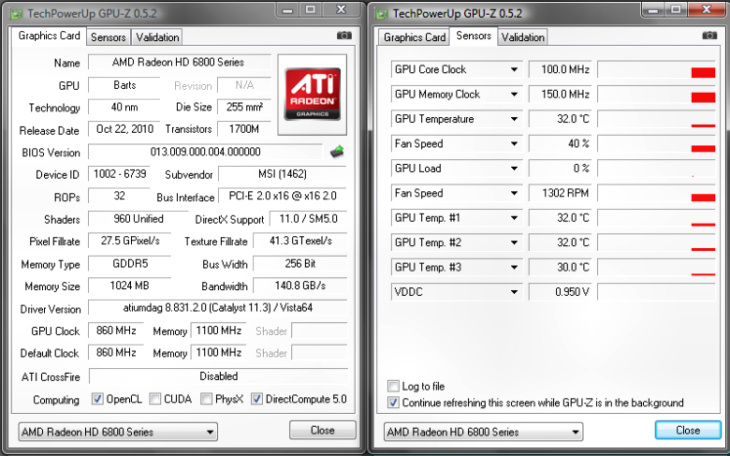Click the VDDC reading 0.950 V
The image size is (730, 456).
point(561,292)
